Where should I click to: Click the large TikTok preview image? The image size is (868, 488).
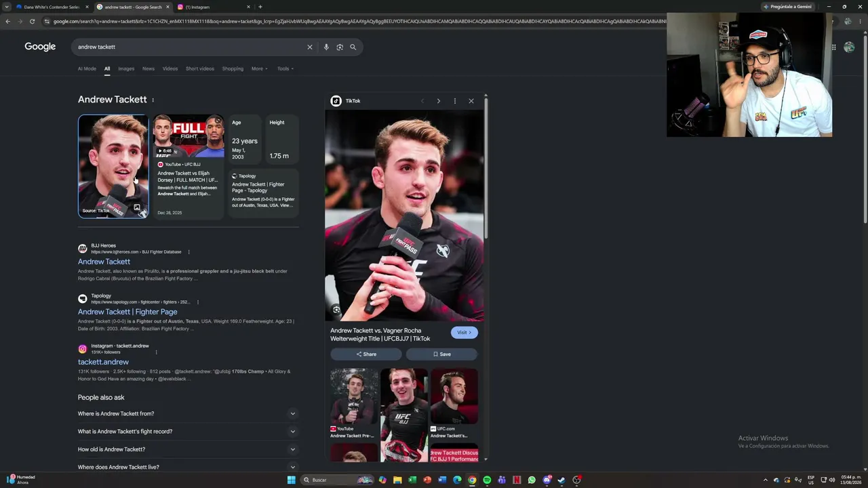(404, 216)
